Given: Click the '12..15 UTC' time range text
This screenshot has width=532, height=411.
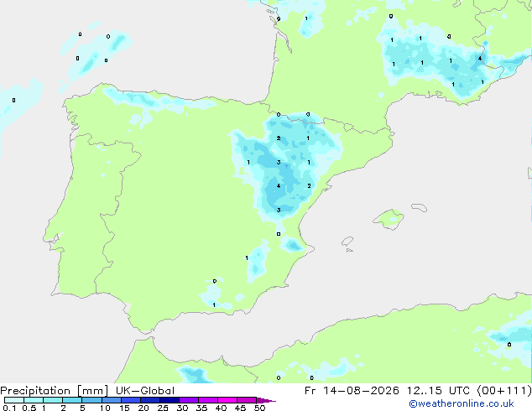Looking at the screenshot, I should coord(438,391).
